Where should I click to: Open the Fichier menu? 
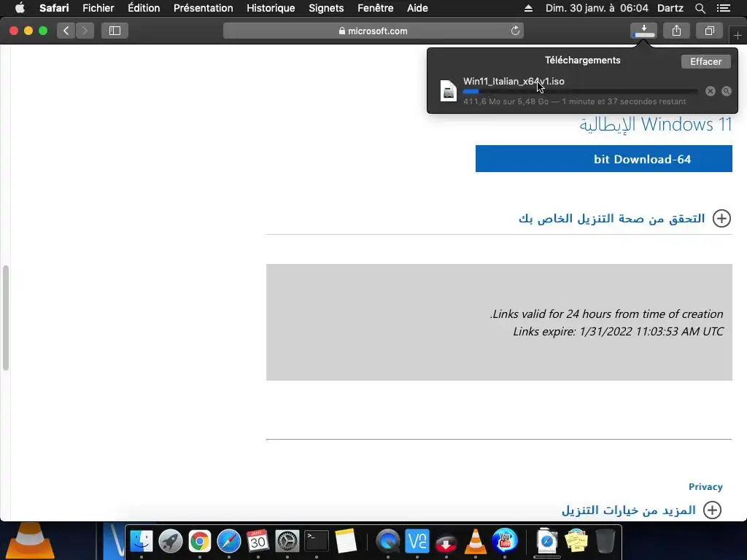(98, 8)
